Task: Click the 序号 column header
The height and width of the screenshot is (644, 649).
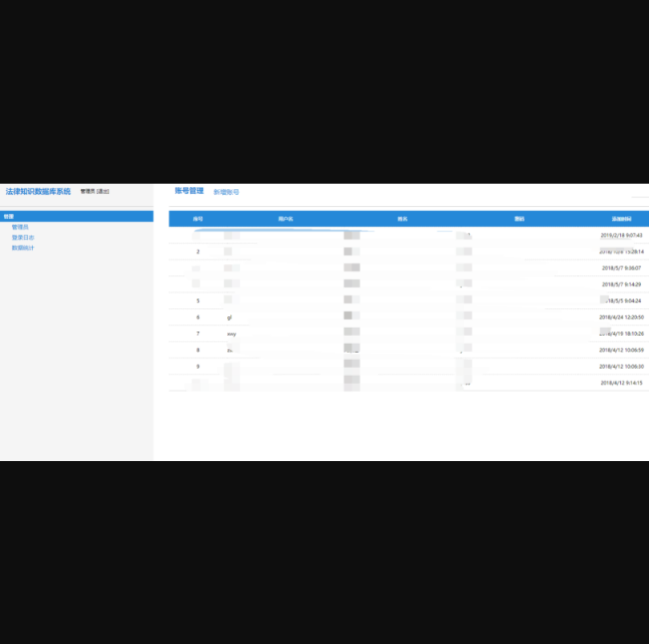Action: click(x=198, y=219)
